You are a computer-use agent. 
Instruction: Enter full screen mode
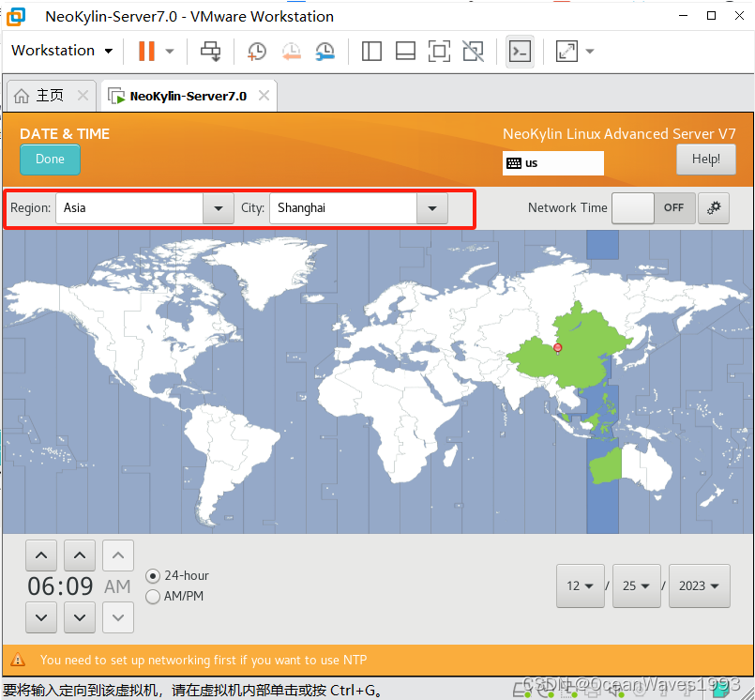point(439,51)
